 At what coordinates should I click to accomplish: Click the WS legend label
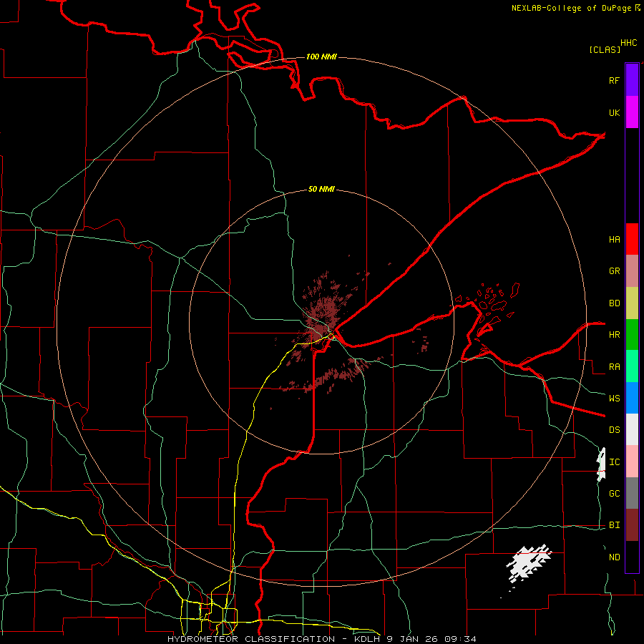coord(614,399)
